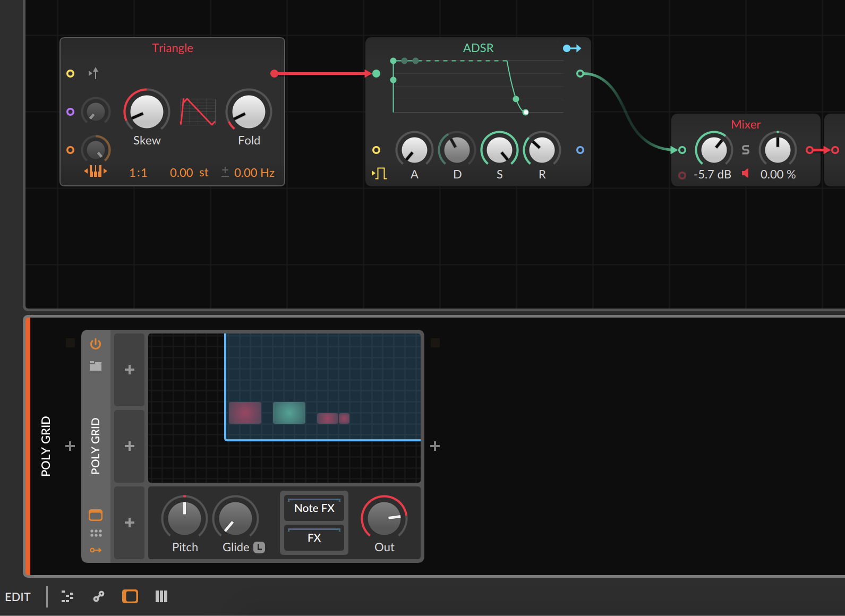Show the remote controls panel icon

click(96, 515)
